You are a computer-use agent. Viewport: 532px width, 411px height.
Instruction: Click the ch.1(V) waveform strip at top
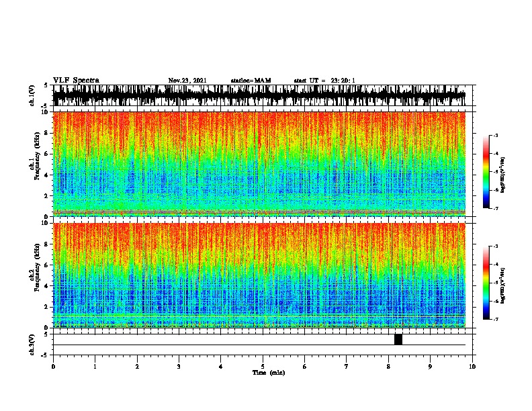[x=259, y=95]
